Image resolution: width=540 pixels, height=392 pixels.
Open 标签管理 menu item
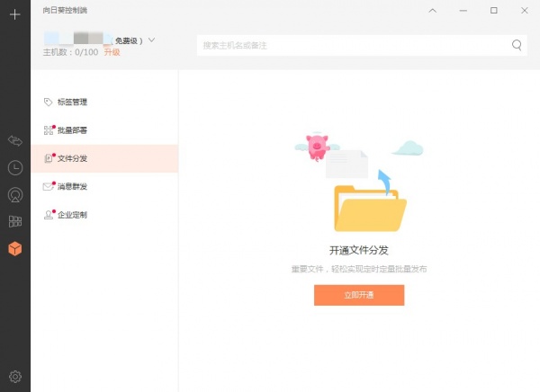click(104, 102)
